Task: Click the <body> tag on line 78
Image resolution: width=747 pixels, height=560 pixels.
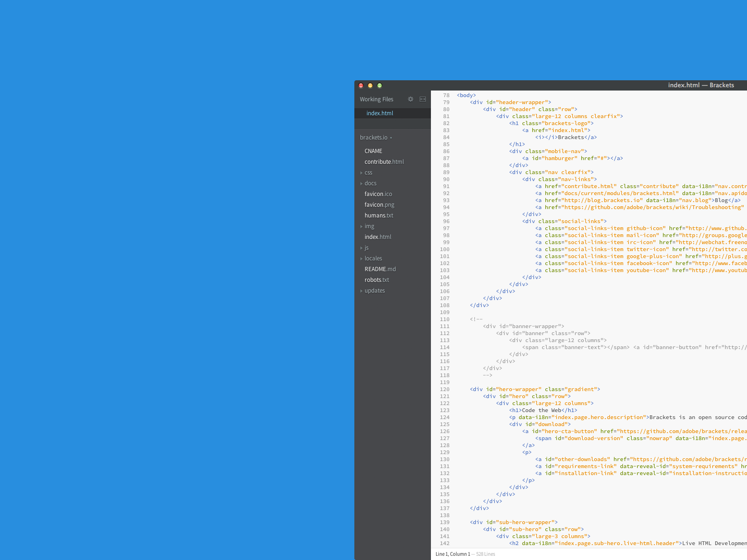Action: [466, 95]
